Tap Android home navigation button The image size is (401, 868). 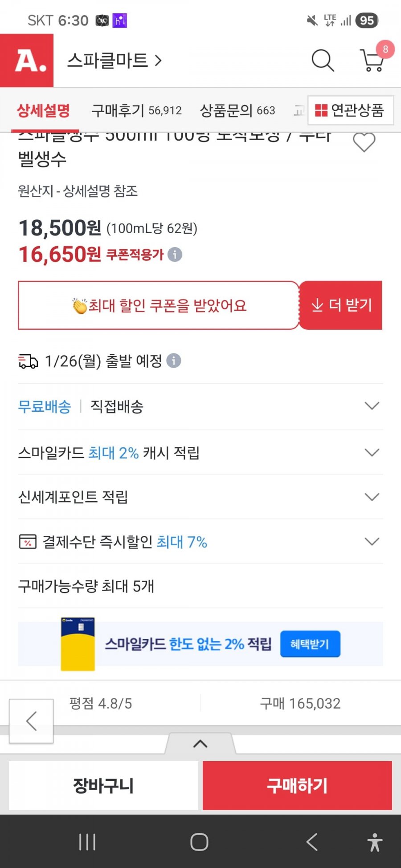click(x=199, y=842)
